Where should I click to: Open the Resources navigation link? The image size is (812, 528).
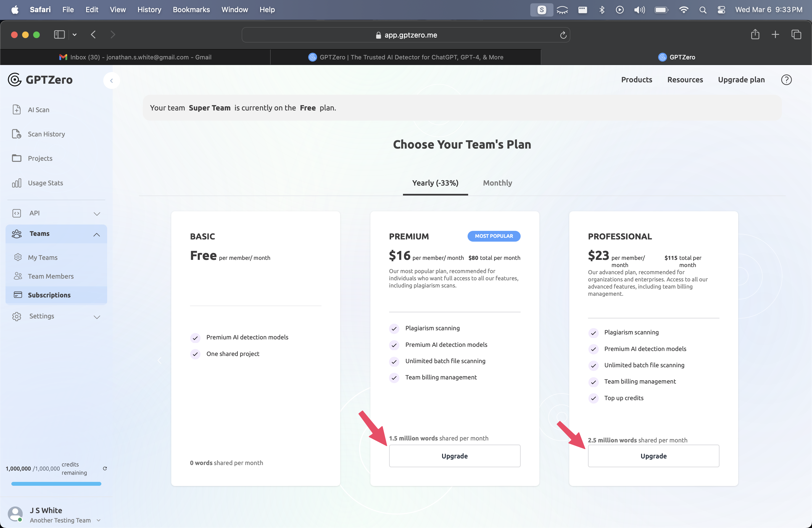tap(685, 80)
